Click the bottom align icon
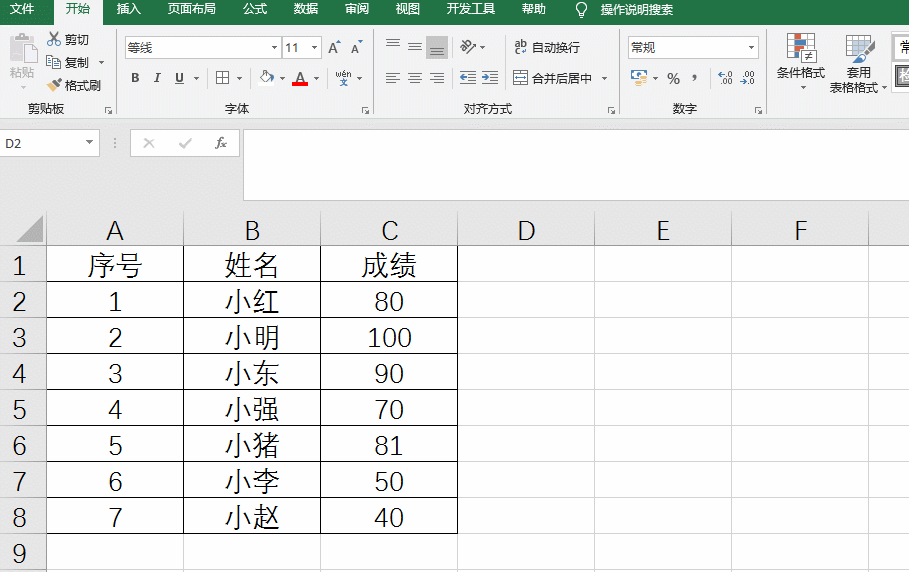The height and width of the screenshot is (572, 909). 437,47
